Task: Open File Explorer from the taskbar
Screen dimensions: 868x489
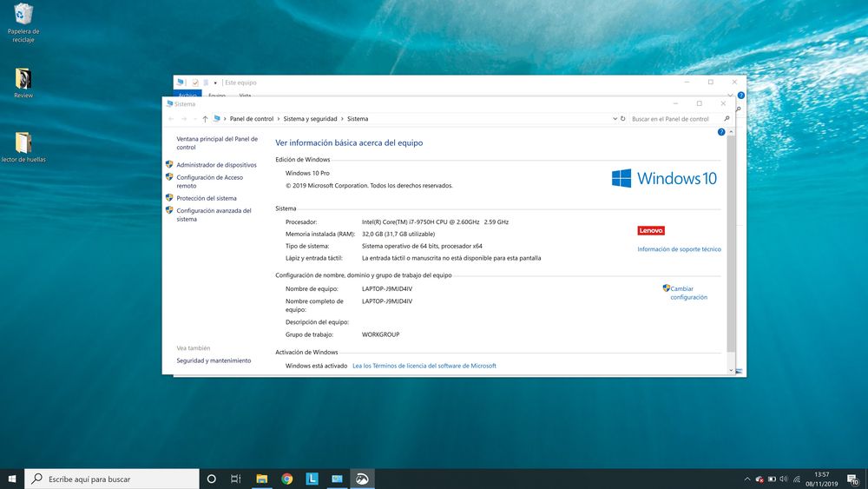Action: pos(261,479)
